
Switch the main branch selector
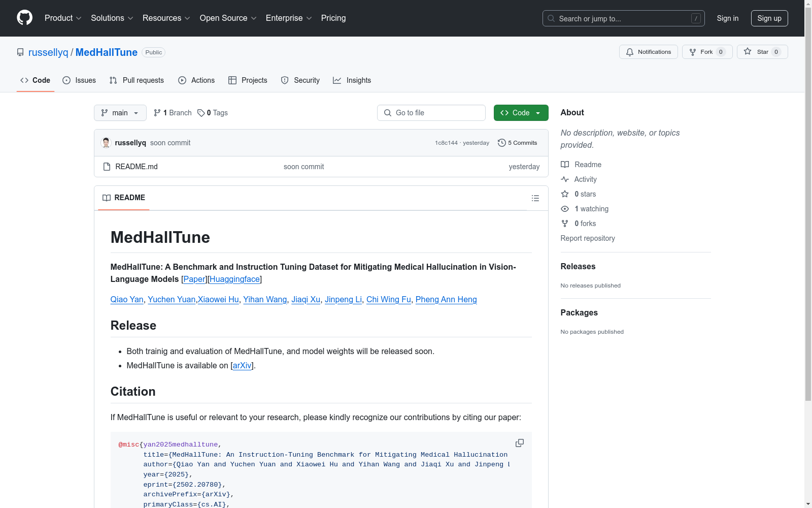click(x=120, y=113)
